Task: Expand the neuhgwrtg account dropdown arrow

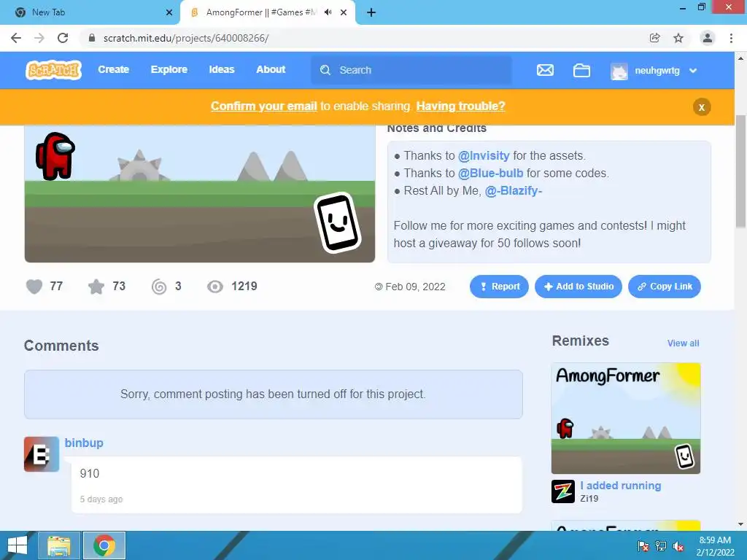Action: pos(693,71)
